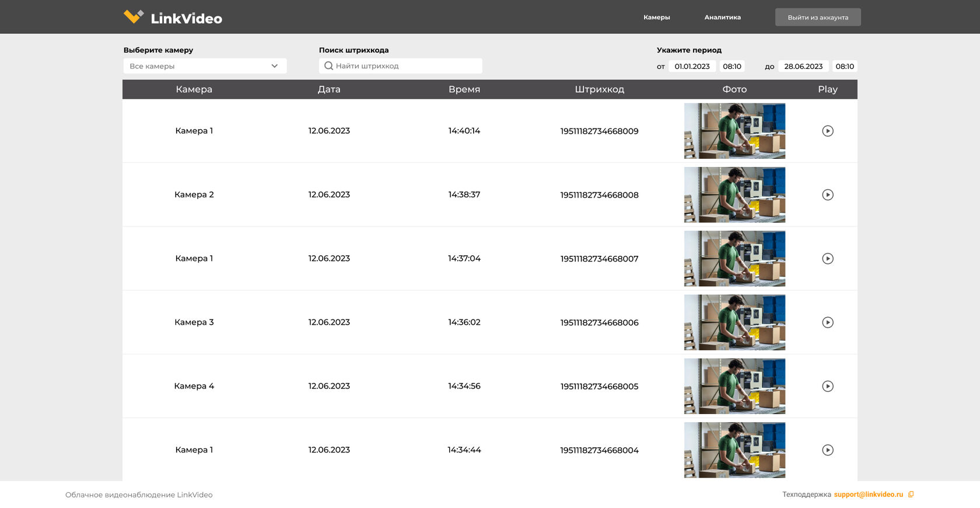980x508 pixels.
Task: Click the search magnifier icon in barcode field
Action: point(329,66)
